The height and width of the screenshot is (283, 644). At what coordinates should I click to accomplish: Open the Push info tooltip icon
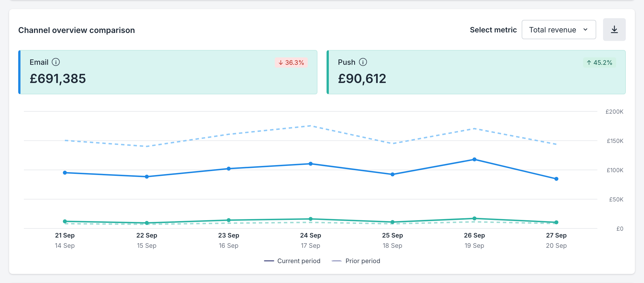pyautogui.click(x=363, y=62)
